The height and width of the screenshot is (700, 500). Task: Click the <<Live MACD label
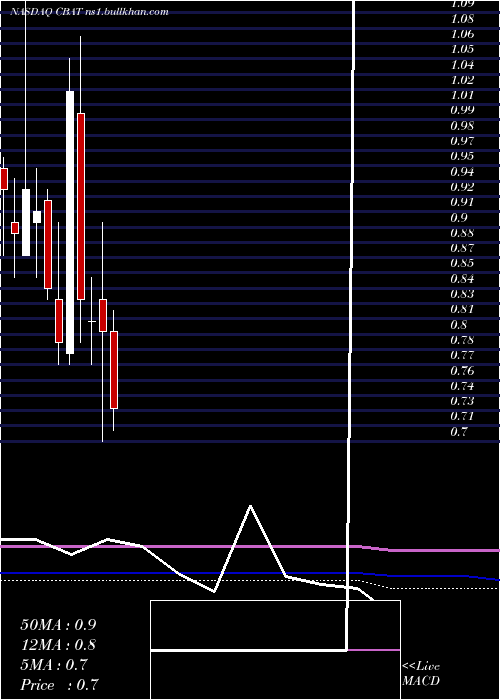pos(421,674)
